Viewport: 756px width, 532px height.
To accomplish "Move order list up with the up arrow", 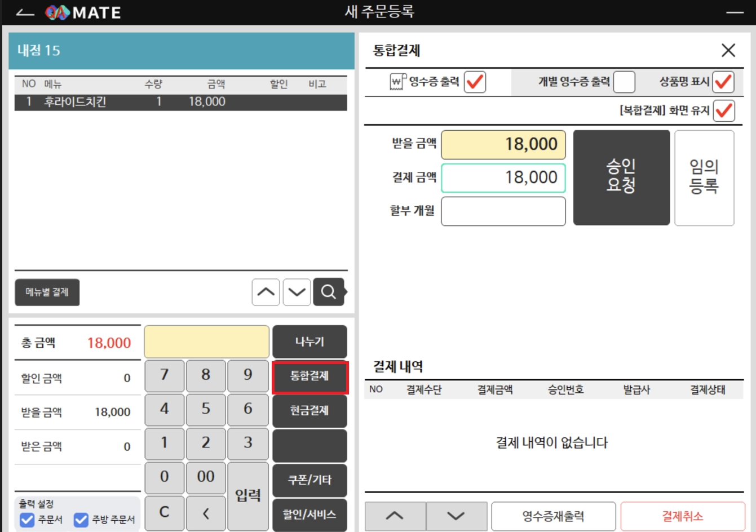I will (x=266, y=292).
